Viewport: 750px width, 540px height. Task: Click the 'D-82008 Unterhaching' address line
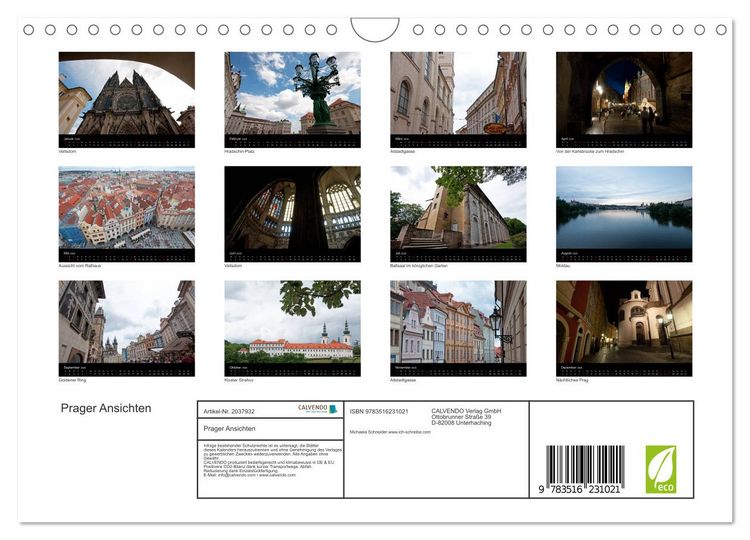click(461, 423)
